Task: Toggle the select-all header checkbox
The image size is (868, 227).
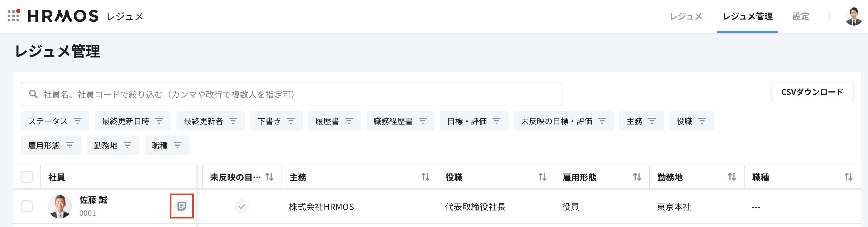Action: point(27,177)
